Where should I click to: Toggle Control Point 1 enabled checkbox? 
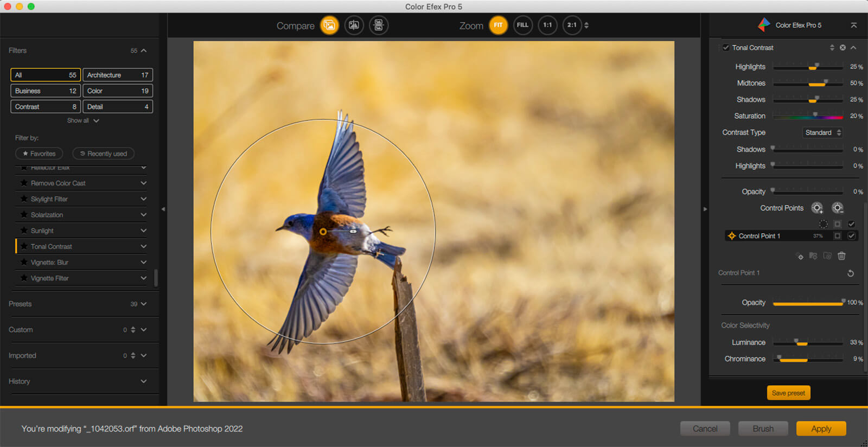coord(851,236)
